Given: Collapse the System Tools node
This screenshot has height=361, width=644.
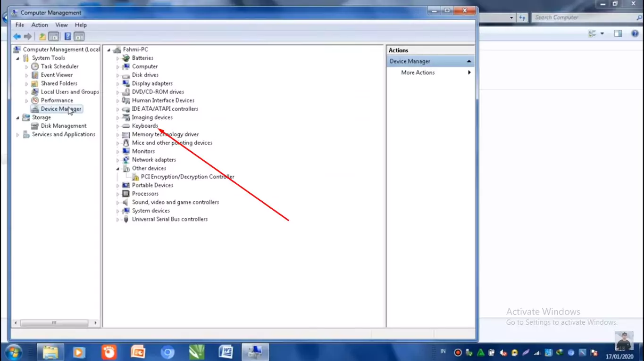Looking at the screenshot, I should (x=18, y=58).
